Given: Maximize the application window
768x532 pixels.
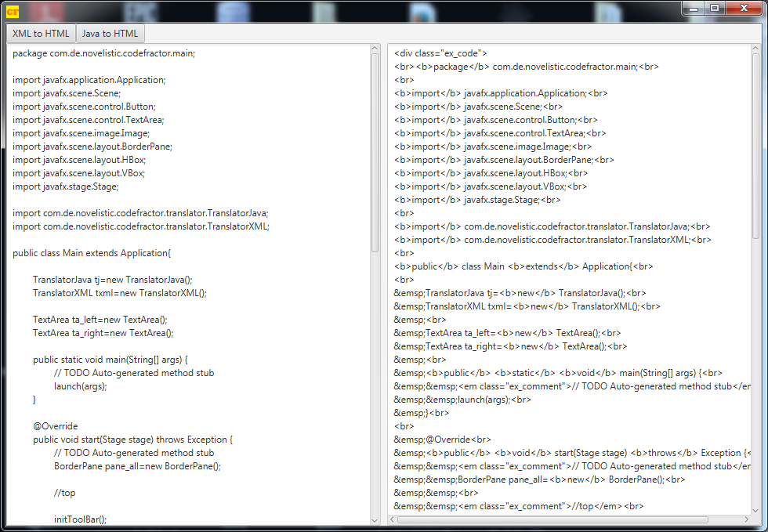Looking at the screenshot, I should coord(715,8).
